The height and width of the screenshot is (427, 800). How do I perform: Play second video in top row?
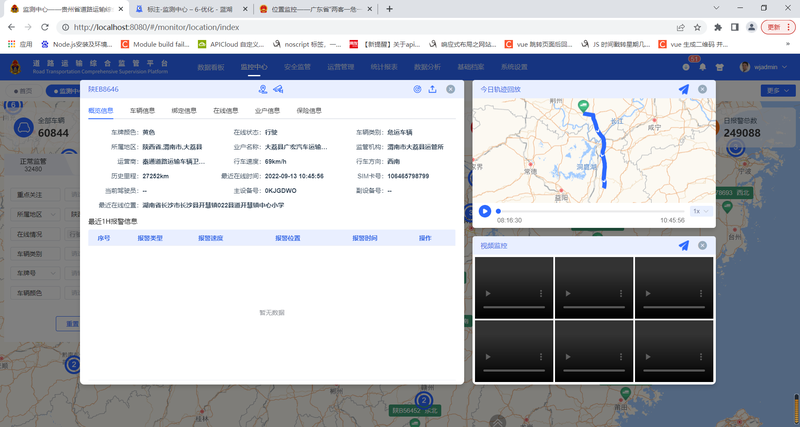568,293
